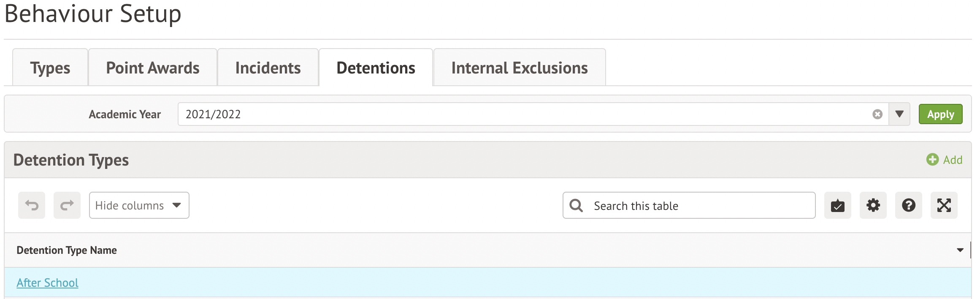
Task: Go to the Incidents tab
Action: pyautogui.click(x=268, y=68)
